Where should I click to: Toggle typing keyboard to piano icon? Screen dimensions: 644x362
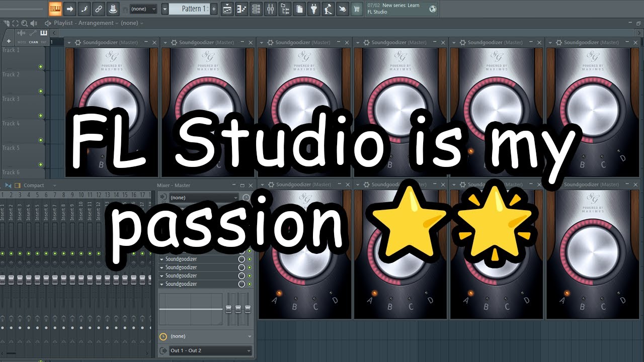pyautogui.click(x=55, y=9)
